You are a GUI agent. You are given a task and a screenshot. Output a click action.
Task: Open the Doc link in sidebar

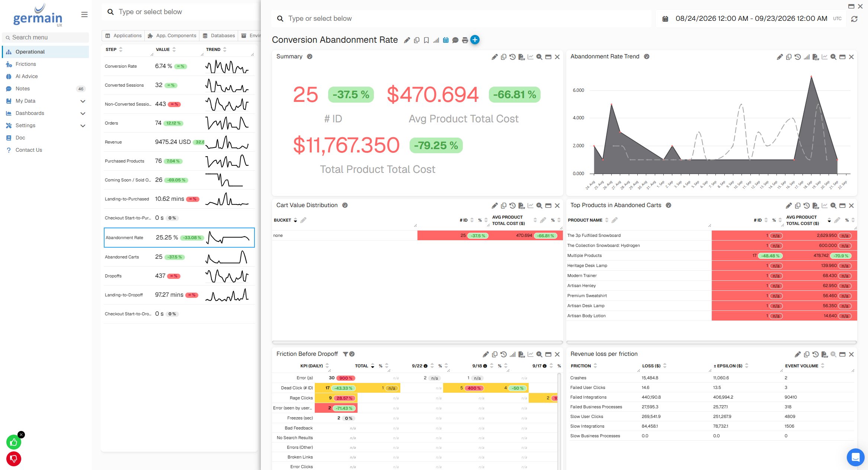point(46,138)
